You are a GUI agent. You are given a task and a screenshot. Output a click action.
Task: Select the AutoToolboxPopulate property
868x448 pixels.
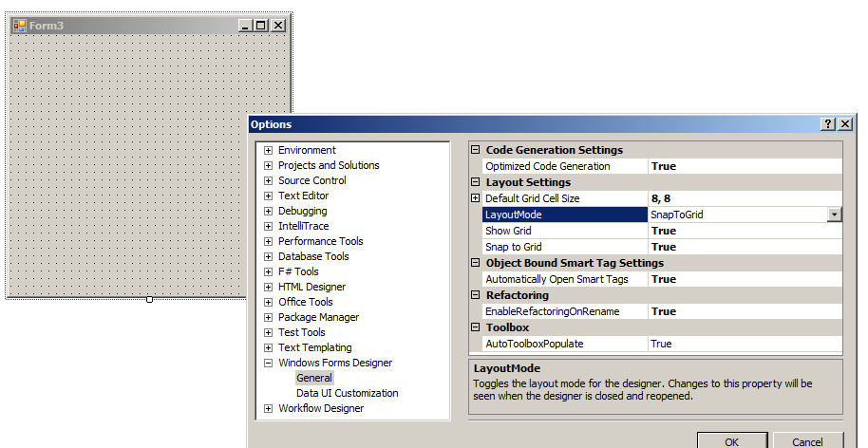pyautogui.click(x=565, y=344)
